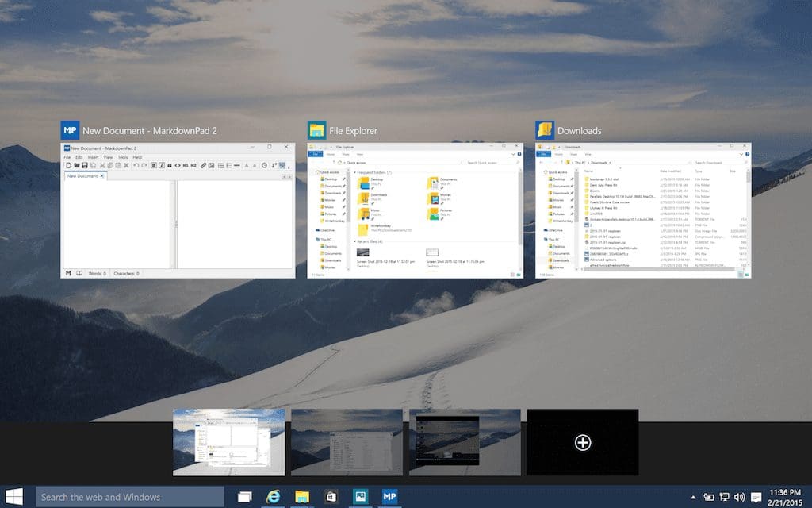The width and height of the screenshot is (812, 508).
Task: Click 'Characters: 0' in MarkdownPad status bar
Action: tap(126, 273)
